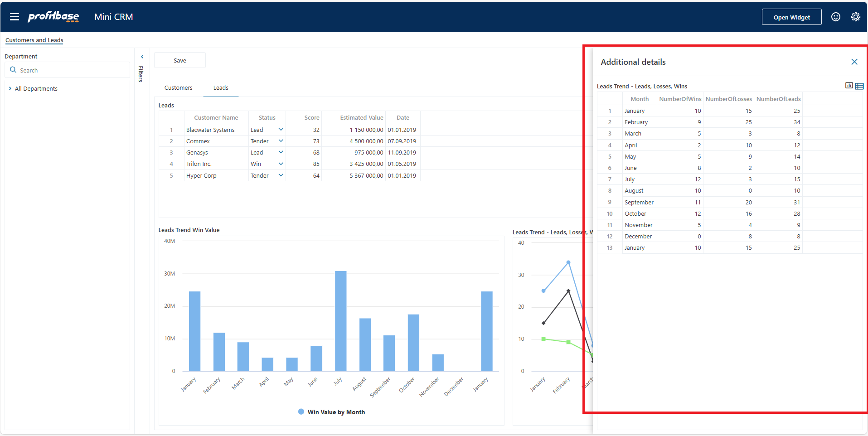Select the Leads tab

221,88
